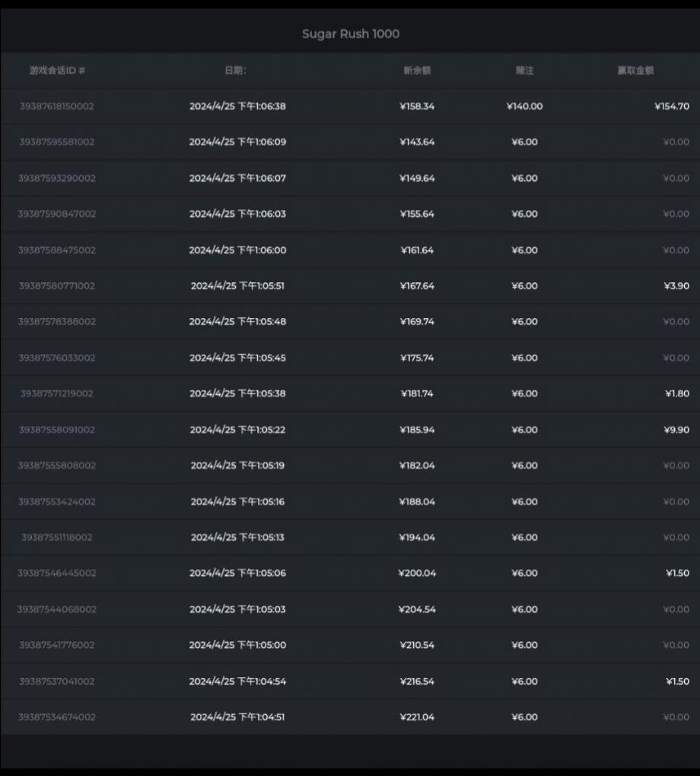Viewport: 700px width, 776px height.
Task: Click the new balance ¥216.54
Action: point(417,681)
